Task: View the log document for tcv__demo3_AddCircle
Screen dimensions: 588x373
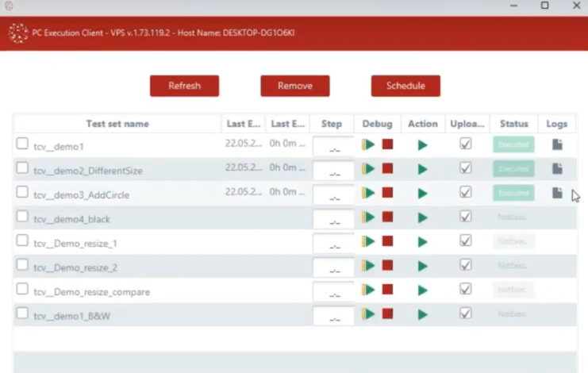Action: [557, 193]
